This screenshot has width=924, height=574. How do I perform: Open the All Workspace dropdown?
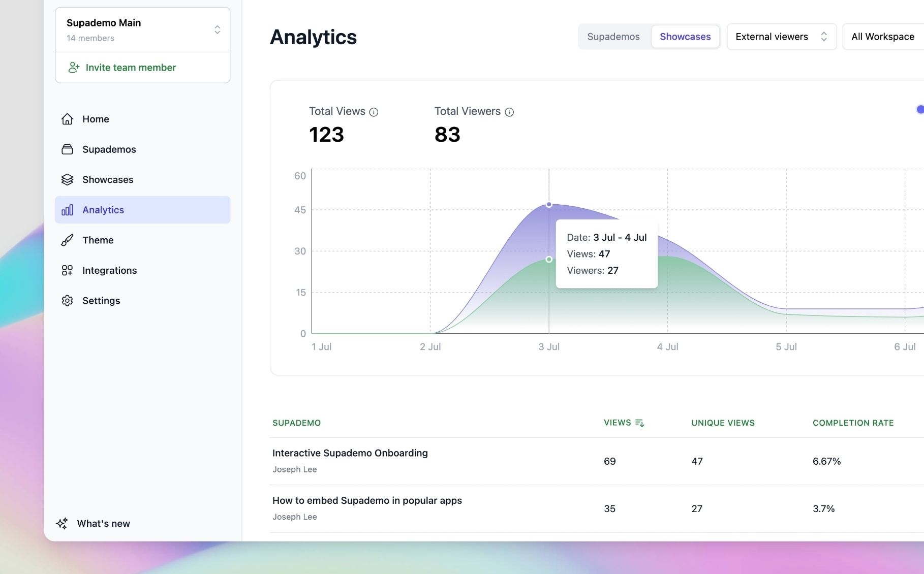(x=883, y=37)
